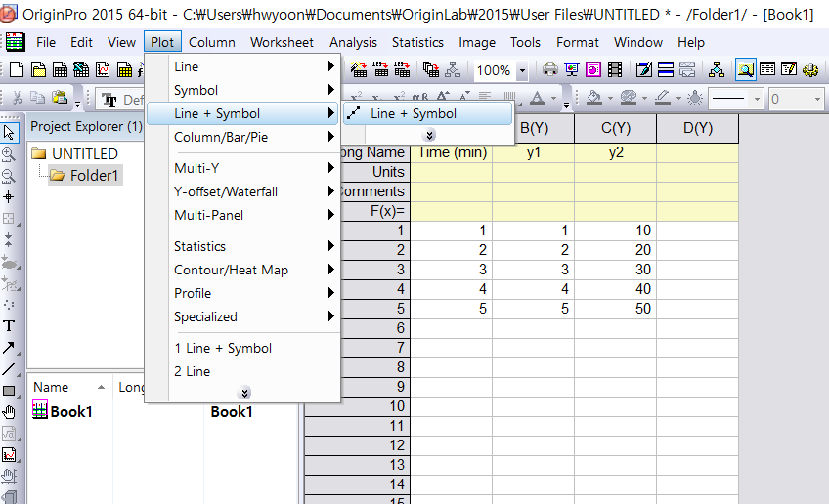Open the Worksheet menu
Viewport: 829px width, 504px height.
(x=282, y=42)
